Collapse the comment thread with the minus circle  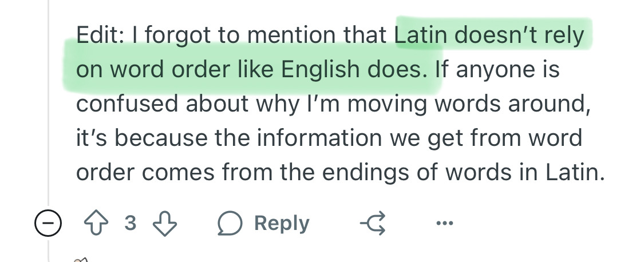click(x=48, y=223)
